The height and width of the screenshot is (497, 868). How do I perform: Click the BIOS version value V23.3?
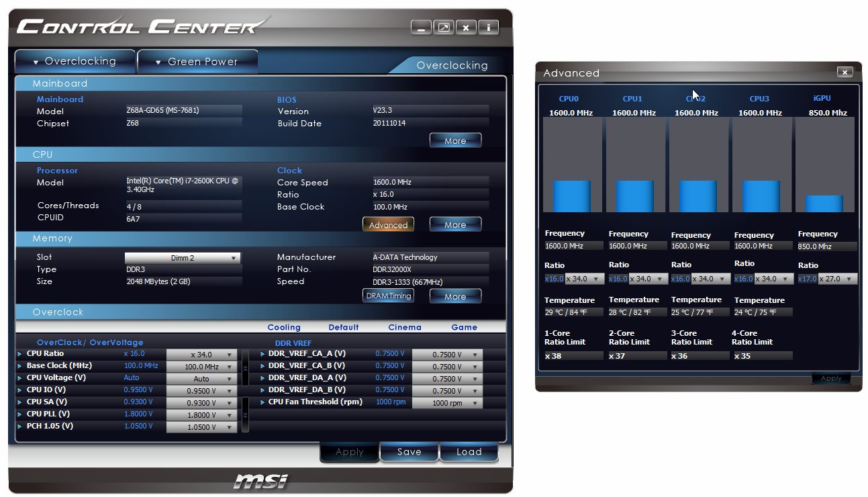430,110
